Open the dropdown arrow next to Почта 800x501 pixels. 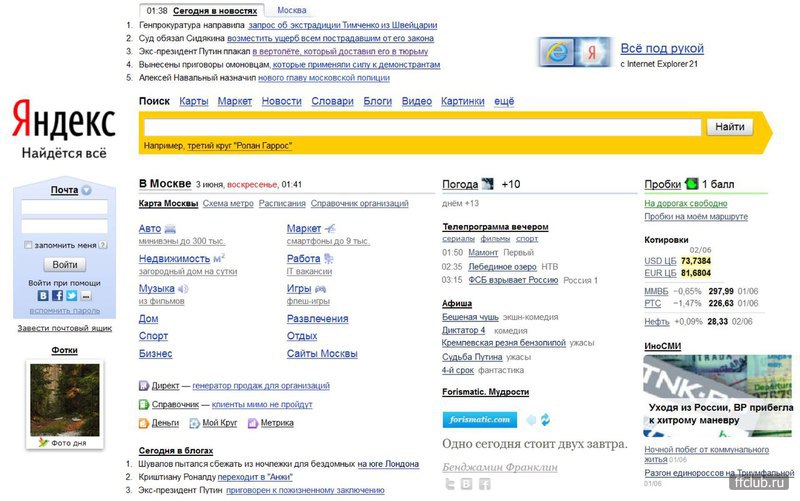(x=86, y=190)
